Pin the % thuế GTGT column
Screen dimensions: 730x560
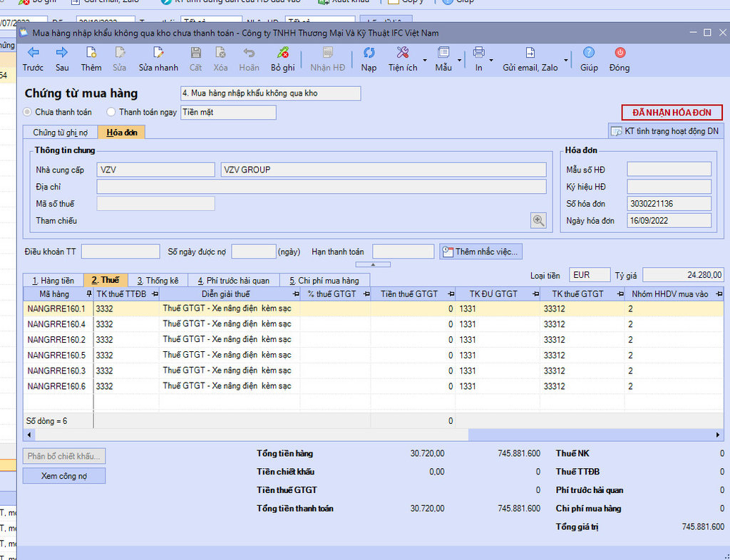click(366, 294)
